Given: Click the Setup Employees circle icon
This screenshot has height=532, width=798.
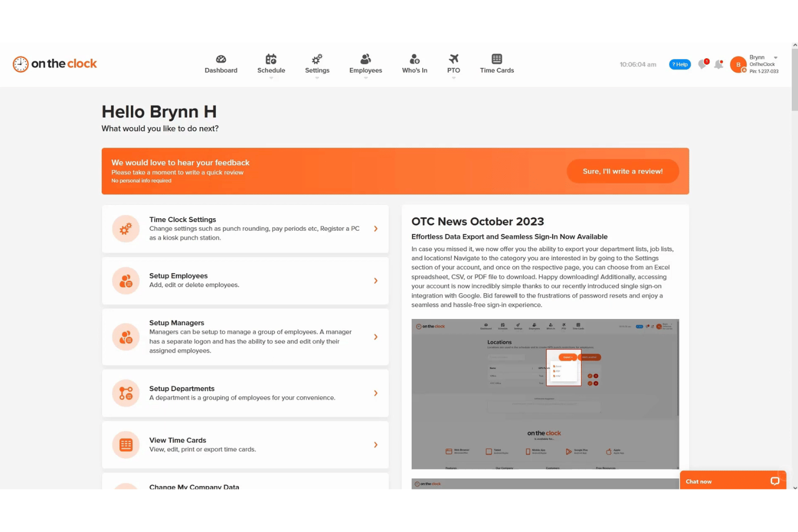Looking at the screenshot, I should tap(126, 280).
